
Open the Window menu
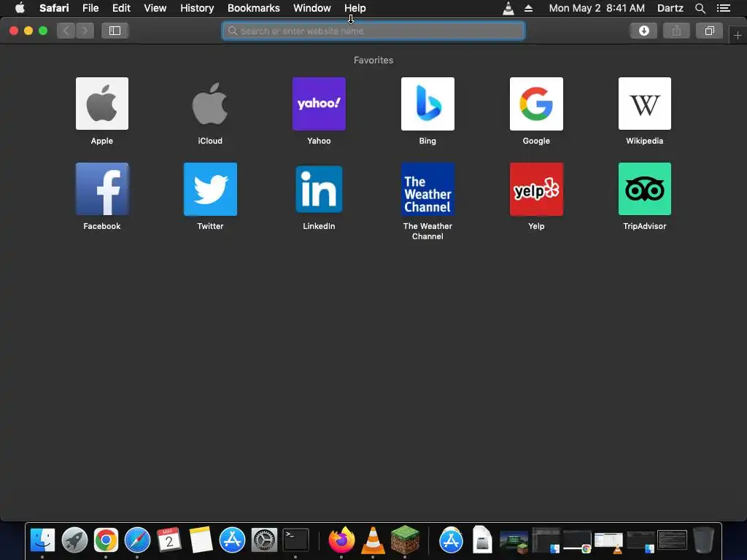[312, 8]
